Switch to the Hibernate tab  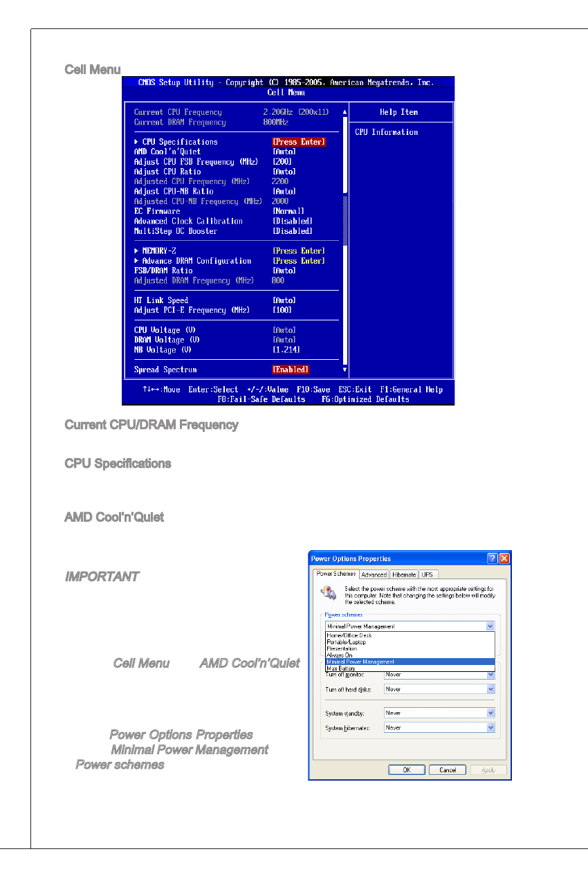click(x=404, y=574)
